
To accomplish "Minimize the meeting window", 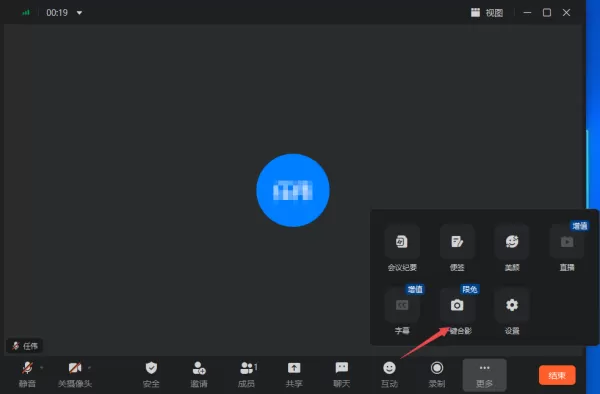I will pos(527,13).
